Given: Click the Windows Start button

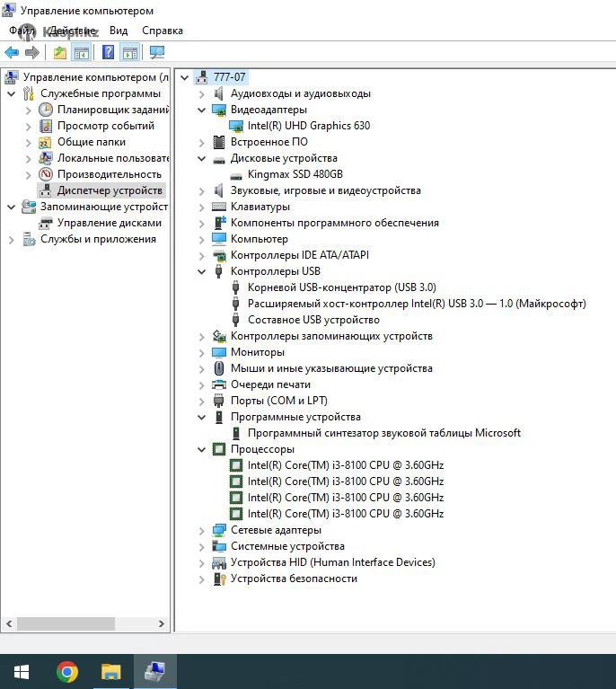Looking at the screenshot, I should click(22, 672).
